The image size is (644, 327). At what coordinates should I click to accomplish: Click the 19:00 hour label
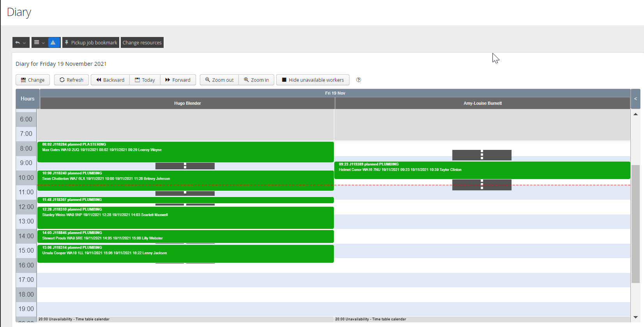click(26, 309)
